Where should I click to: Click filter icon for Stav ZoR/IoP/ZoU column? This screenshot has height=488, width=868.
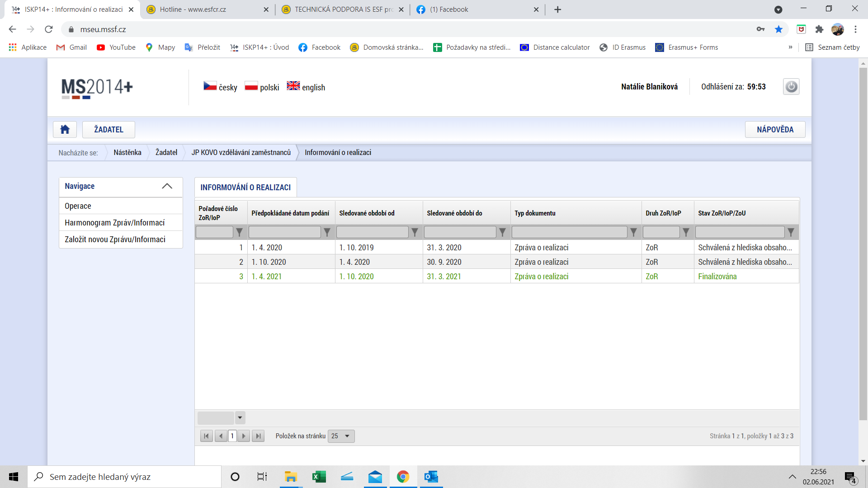click(791, 232)
